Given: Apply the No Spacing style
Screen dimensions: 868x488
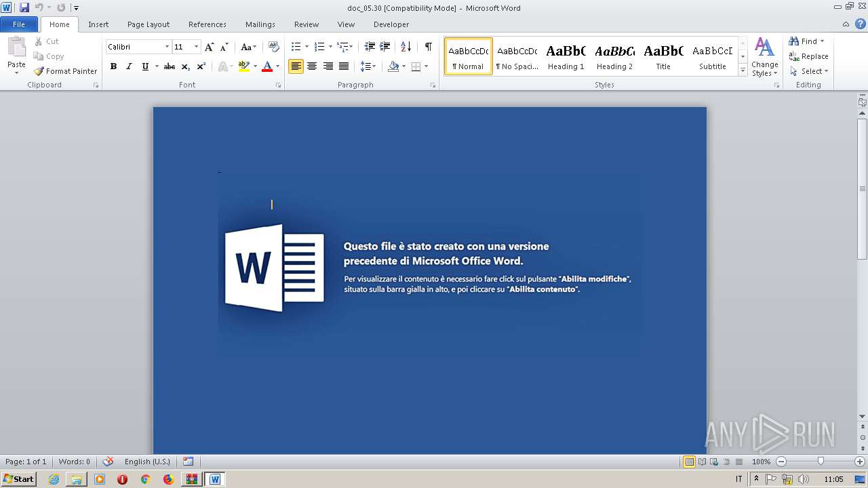Looking at the screenshot, I should (517, 56).
